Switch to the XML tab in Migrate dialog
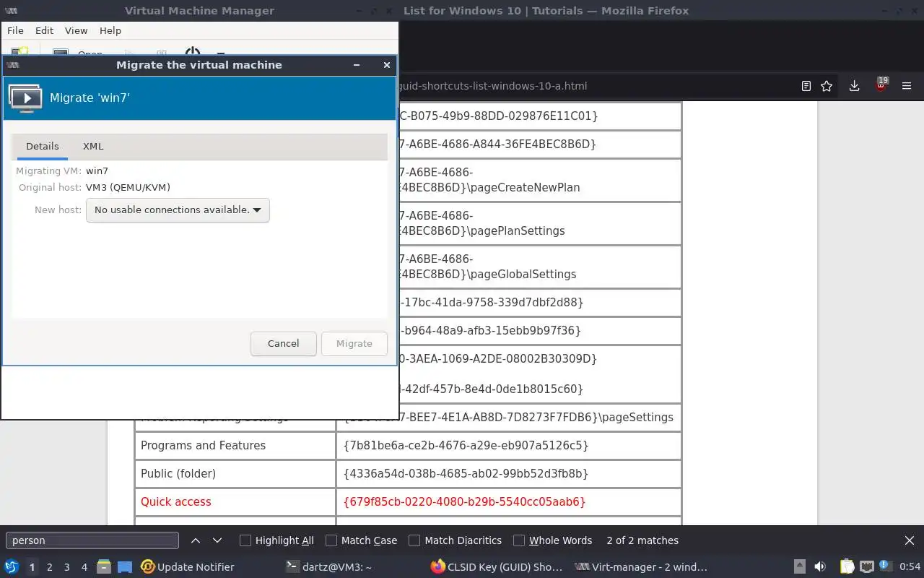924x578 pixels. 93,146
